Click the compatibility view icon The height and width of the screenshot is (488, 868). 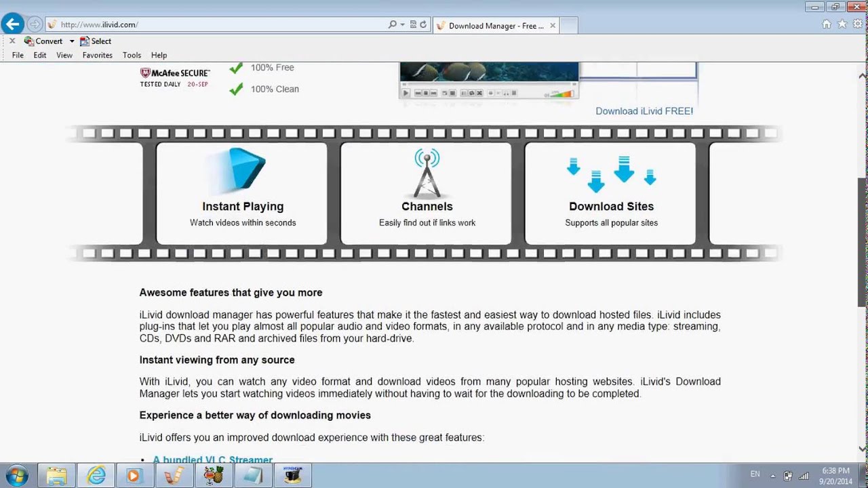tap(413, 24)
